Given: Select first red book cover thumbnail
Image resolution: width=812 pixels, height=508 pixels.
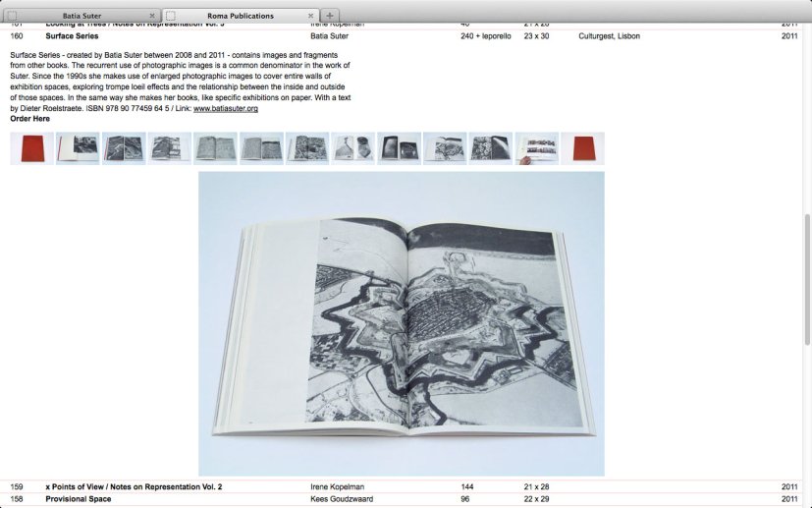Looking at the screenshot, I should click(x=32, y=148).
